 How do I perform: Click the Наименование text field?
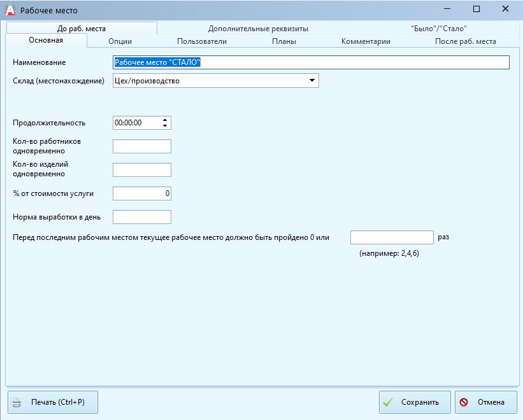click(311, 62)
